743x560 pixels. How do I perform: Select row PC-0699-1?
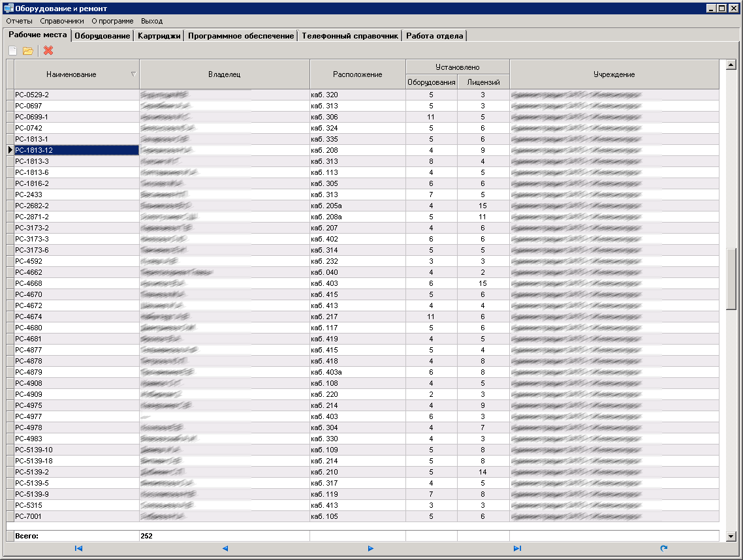pyautogui.click(x=363, y=117)
